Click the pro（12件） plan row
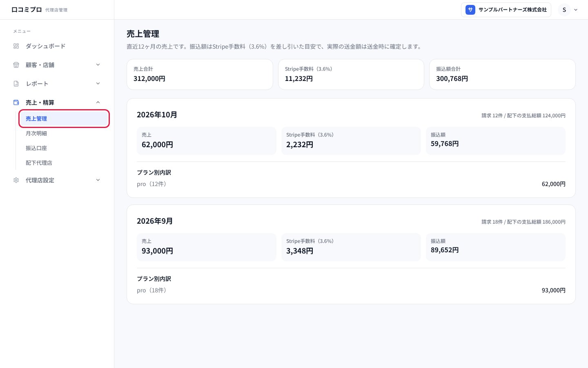This screenshot has height=368, width=588. click(351, 184)
